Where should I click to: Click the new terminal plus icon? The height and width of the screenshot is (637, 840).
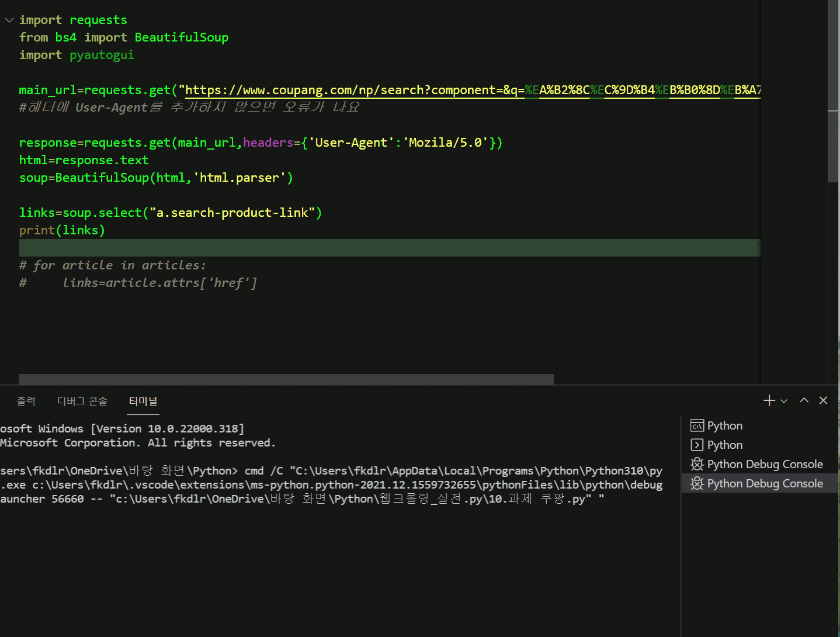(x=769, y=400)
